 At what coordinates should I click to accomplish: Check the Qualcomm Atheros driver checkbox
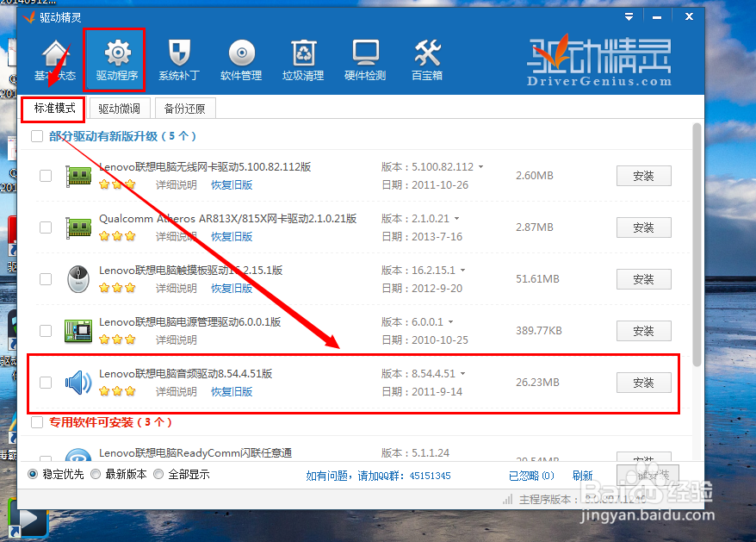tap(46, 227)
